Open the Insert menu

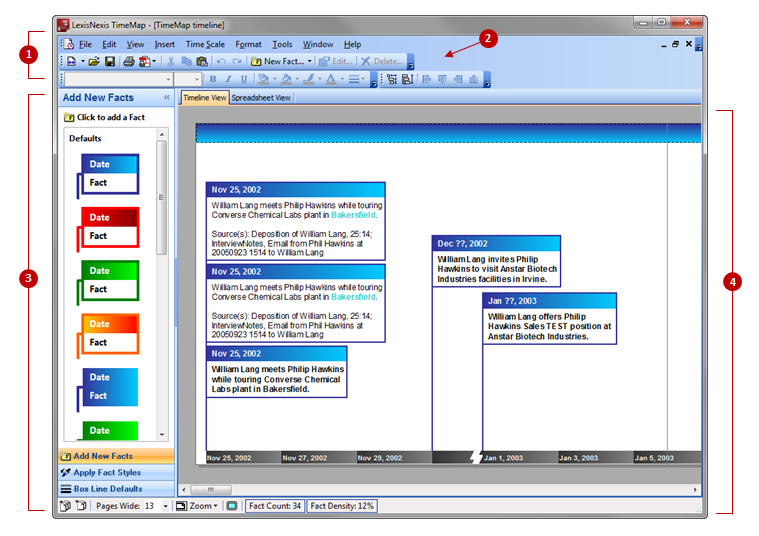click(x=165, y=45)
